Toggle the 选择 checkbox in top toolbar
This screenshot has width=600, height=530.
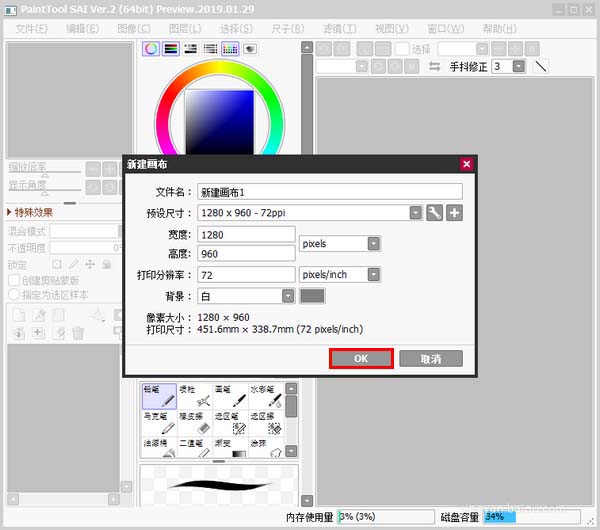[402, 49]
